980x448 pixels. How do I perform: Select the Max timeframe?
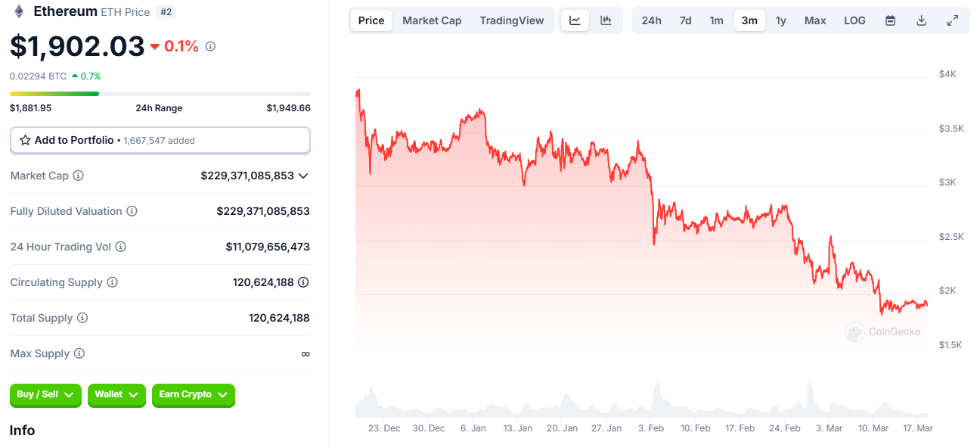pos(814,20)
